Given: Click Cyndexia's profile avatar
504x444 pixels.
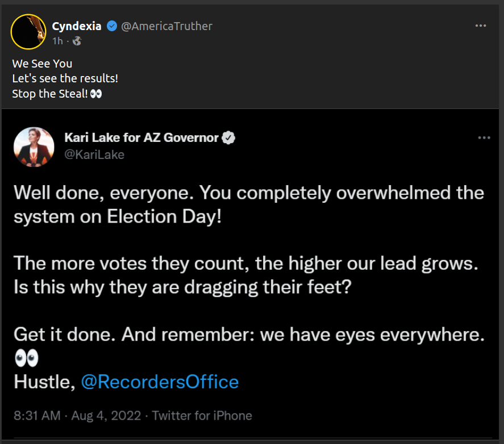Looking at the screenshot, I should [x=28, y=31].
